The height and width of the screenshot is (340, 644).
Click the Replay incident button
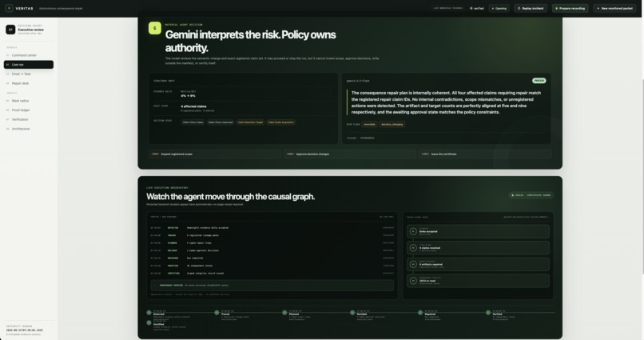(x=531, y=8)
